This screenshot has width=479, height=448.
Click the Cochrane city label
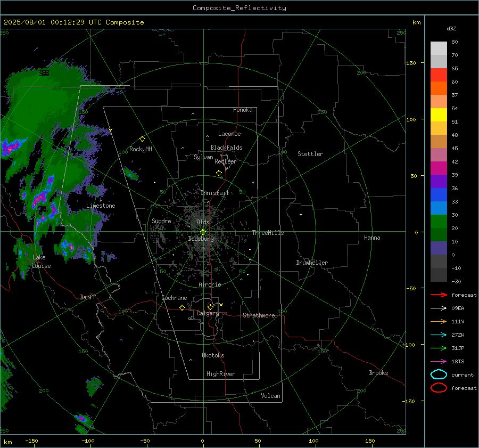click(174, 298)
